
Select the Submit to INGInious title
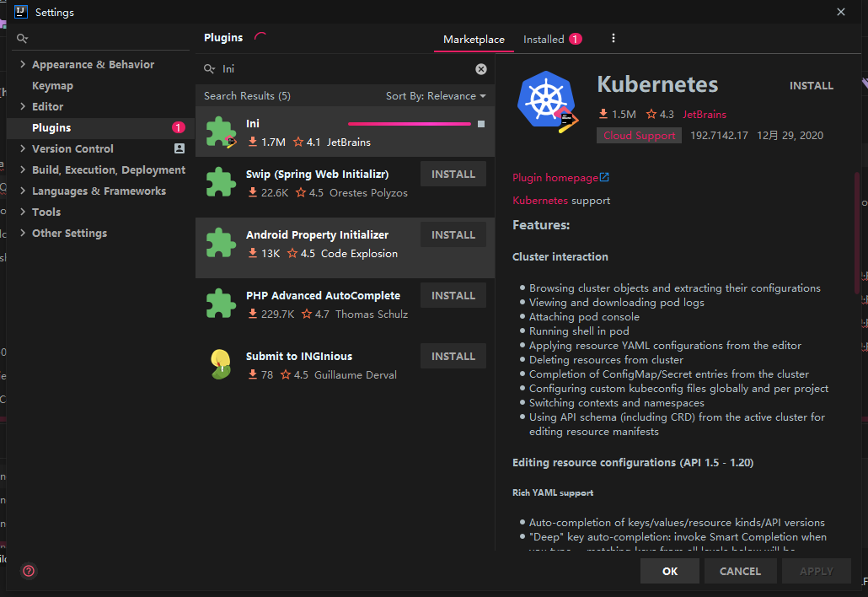pos(299,356)
